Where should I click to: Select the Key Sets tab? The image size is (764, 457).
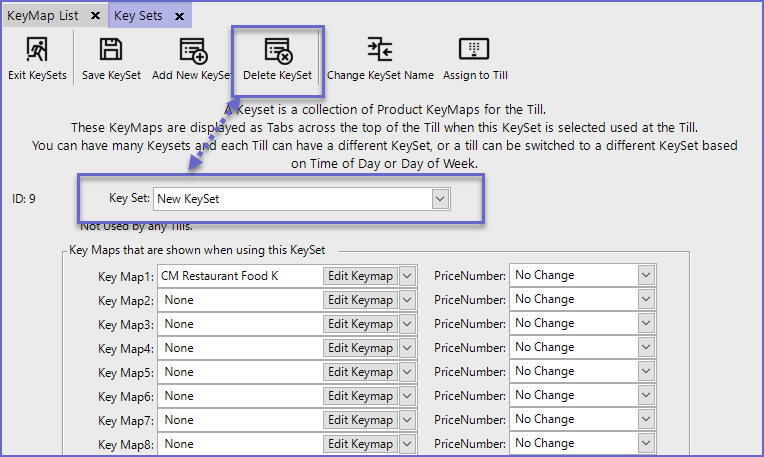click(139, 16)
